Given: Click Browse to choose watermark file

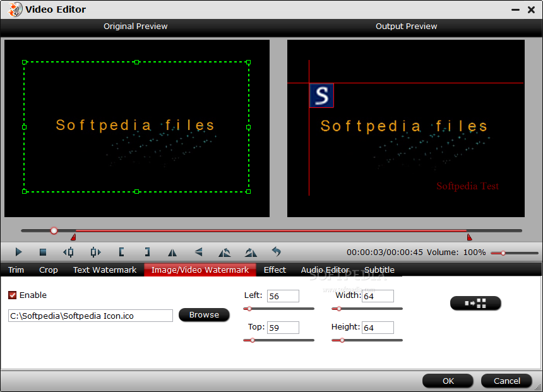Looking at the screenshot, I should pyautogui.click(x=204, y=315).
